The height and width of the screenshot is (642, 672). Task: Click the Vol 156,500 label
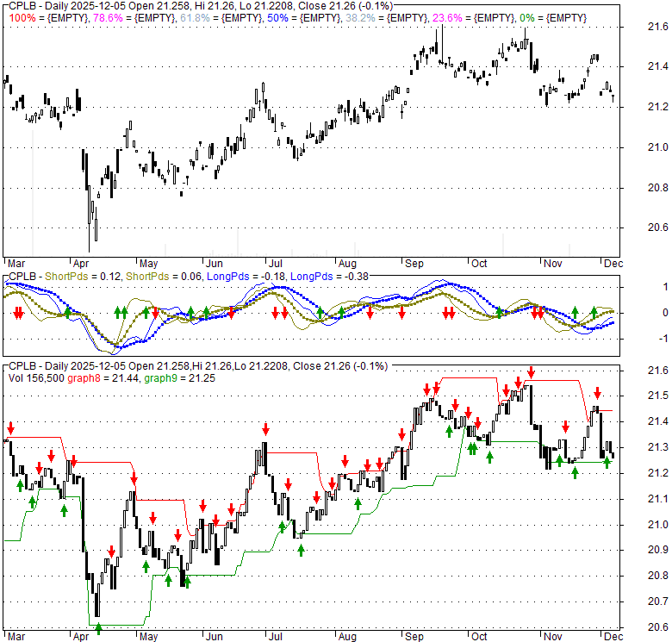(36, 378)
